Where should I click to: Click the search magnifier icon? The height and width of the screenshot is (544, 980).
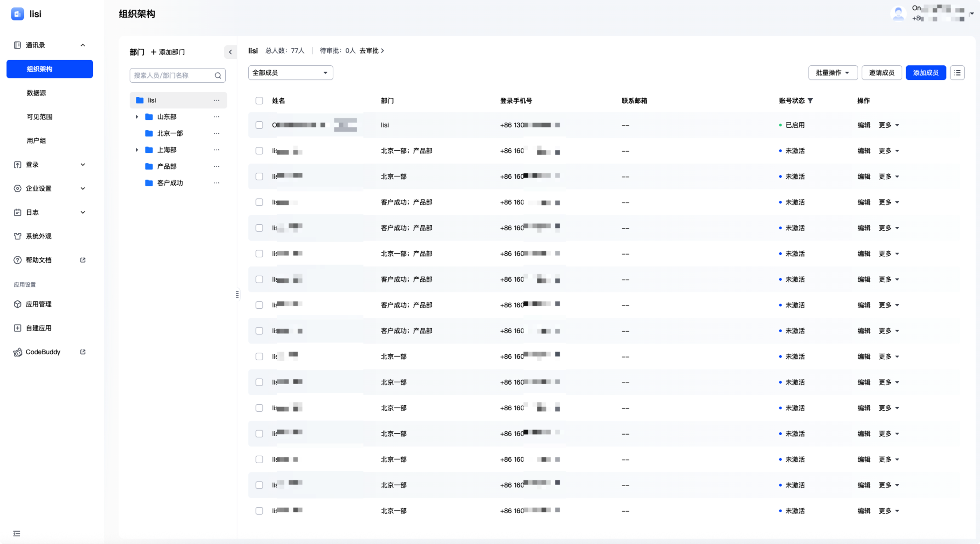(x=218, y=75)
